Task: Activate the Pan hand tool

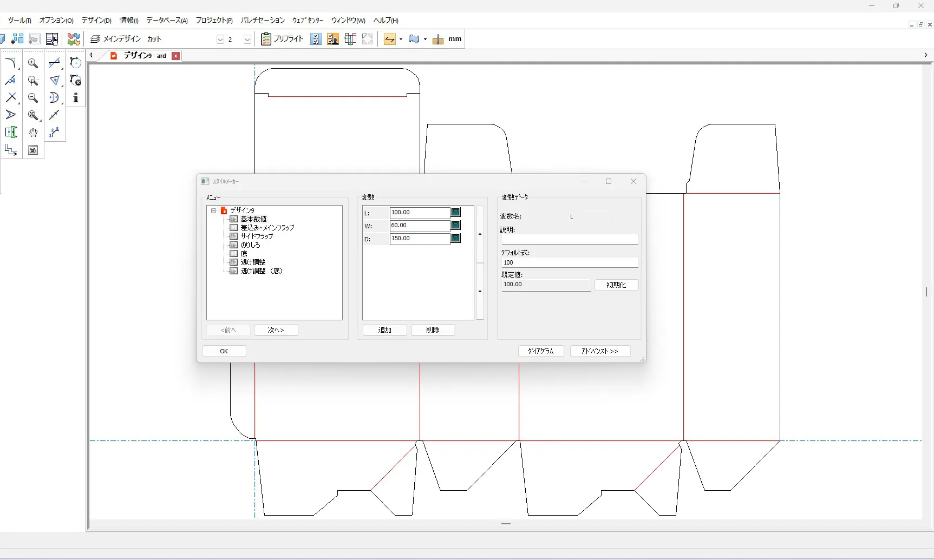Action: pos(33,133)
